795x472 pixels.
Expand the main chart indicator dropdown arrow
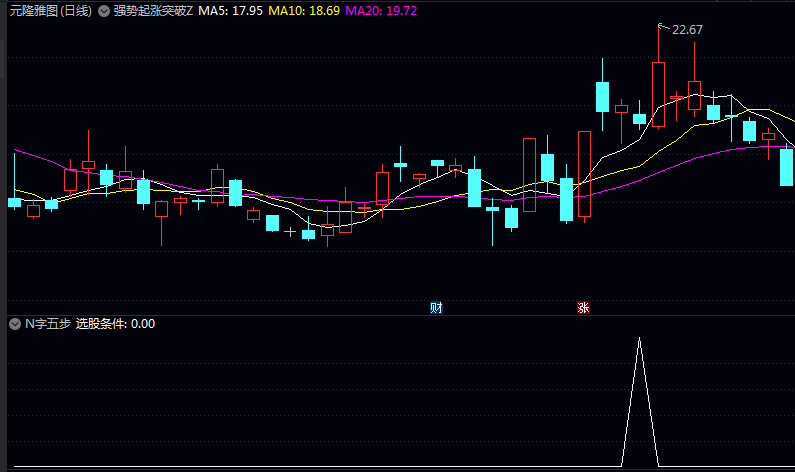click(x=104, y=11)
